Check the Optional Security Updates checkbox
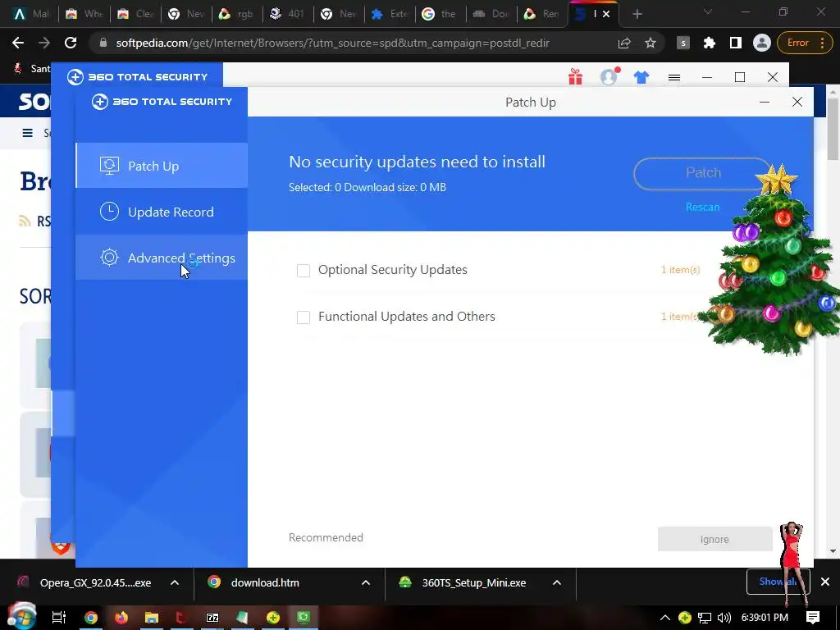The width and height of the screenshot is (840, 630). pyautogui.click(x=304, y=271)
